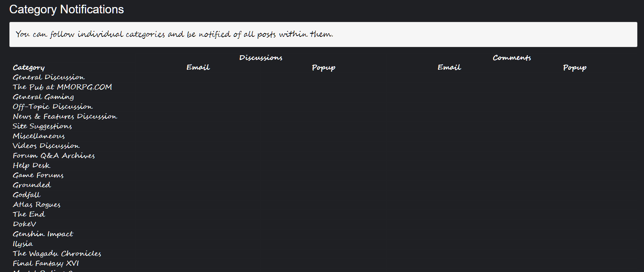Select the Ilysia category

coord(23,244)
